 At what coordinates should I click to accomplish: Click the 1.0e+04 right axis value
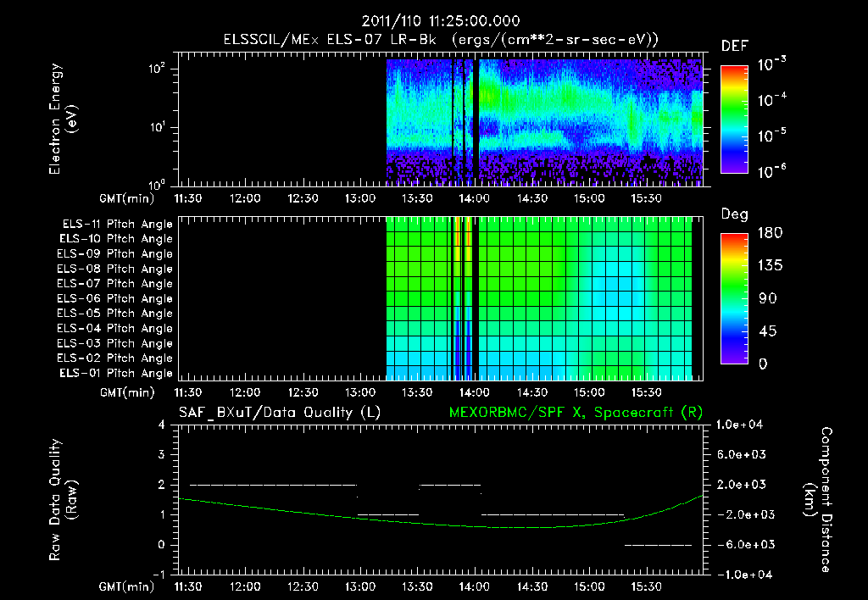point(739,425)
